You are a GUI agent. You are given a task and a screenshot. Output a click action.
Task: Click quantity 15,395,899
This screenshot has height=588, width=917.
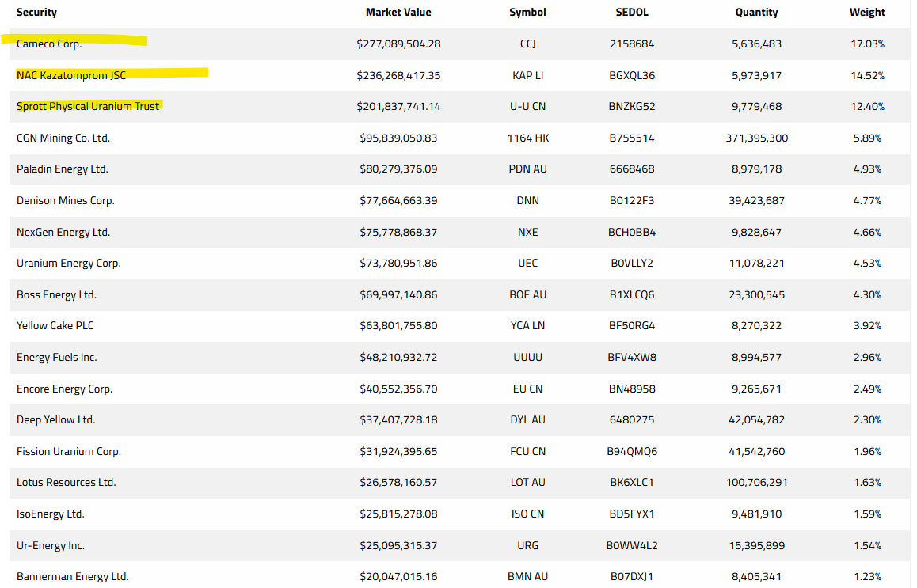click(x=757, y=545)
